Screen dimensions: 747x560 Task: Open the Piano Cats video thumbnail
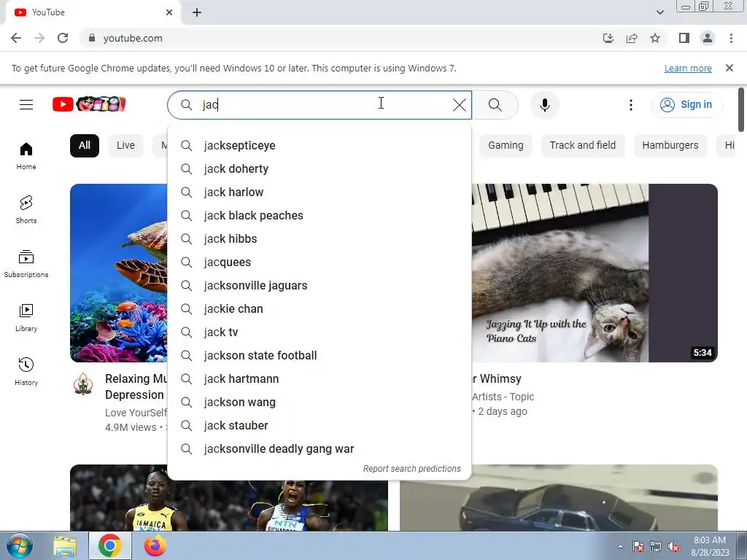click(595, 273)
